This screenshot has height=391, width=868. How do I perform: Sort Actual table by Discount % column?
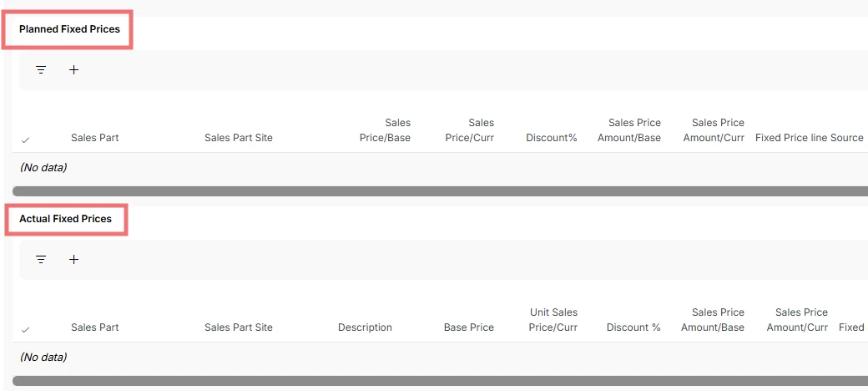633,328
